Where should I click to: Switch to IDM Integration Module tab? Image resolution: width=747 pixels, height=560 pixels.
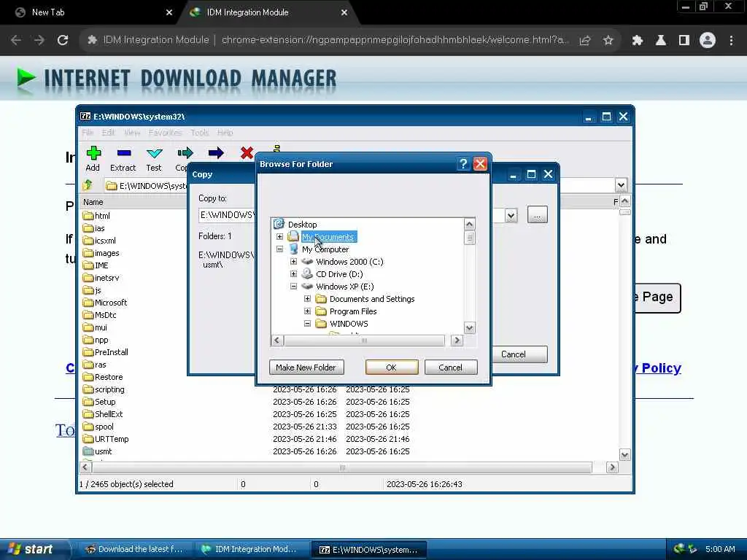267,12
